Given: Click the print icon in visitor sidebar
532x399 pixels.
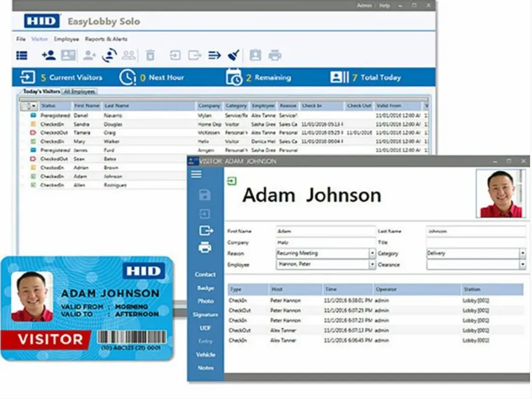Looking at the screenshot, I should click(x=205, y=247).
